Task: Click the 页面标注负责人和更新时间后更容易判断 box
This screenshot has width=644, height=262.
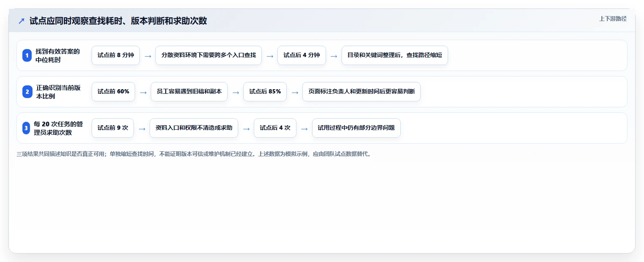Action: [x=361, y=92]
